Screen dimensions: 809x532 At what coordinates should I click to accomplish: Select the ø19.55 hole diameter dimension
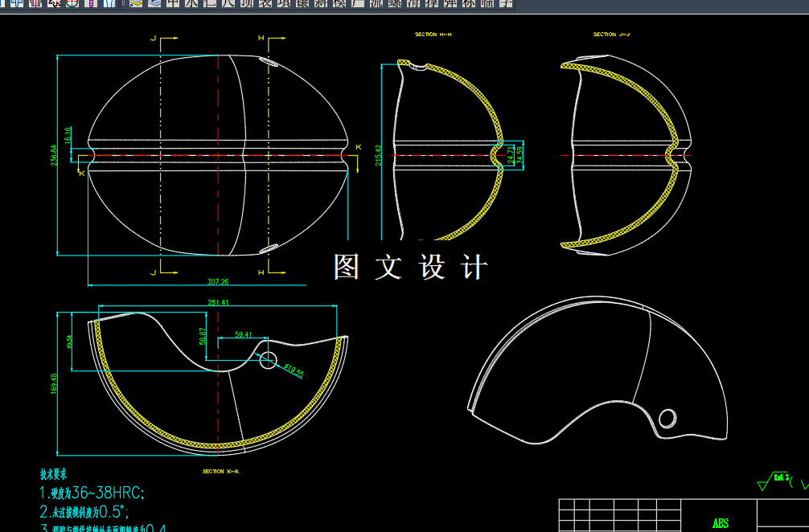tap(294, 370)
